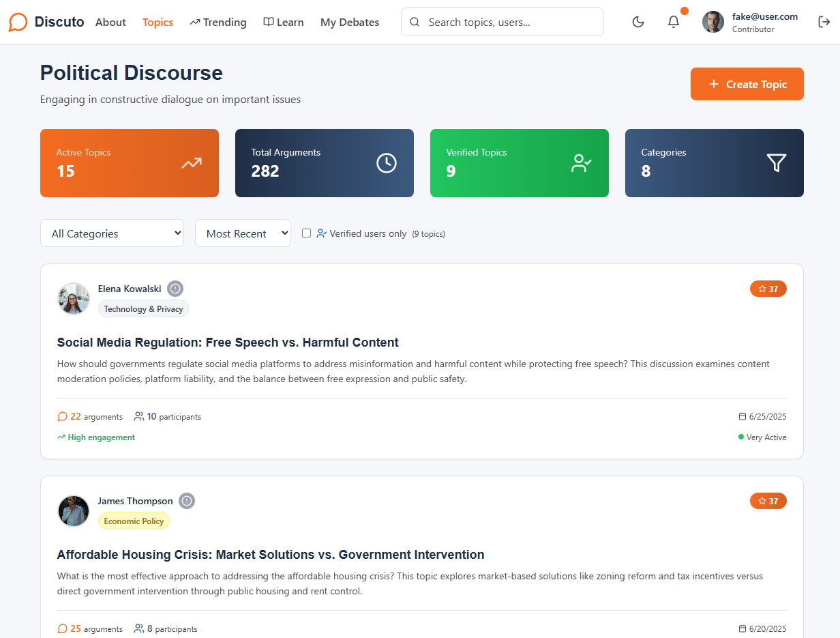Expand the Most Recent sort dropdown

click(243, 233)
